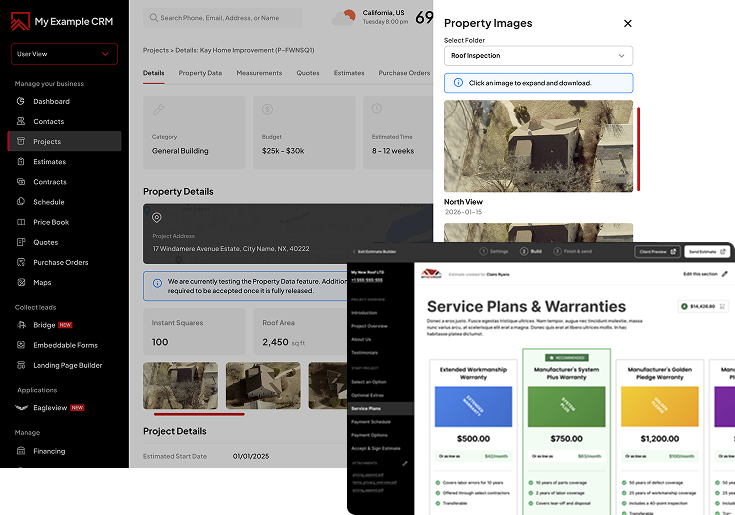Select the Price Book icon
Screen dimensions: 735x515
pos(21,222)
